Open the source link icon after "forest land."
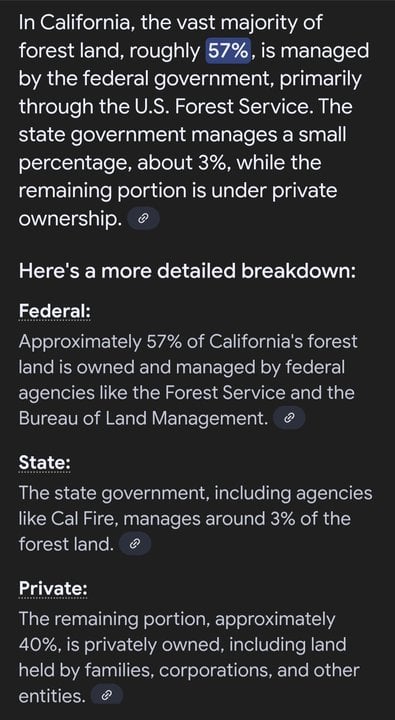Image resolution: width=395 pixels, height=720 pixels. coord(134,545)
